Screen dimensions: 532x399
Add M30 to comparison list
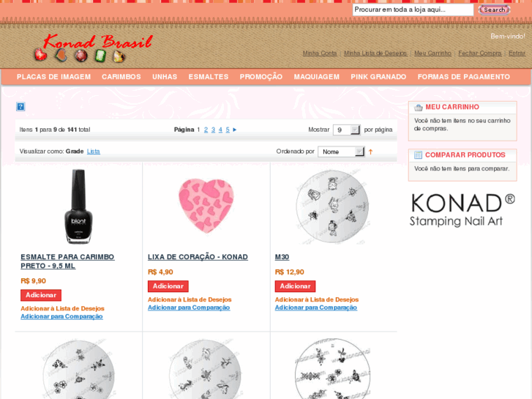click(316, 307)
